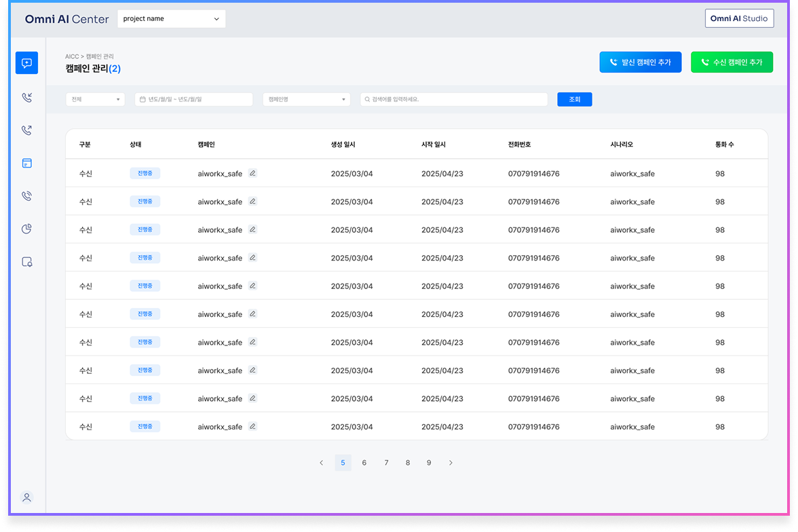This screenshot has height=532, width=798.
Task: Open the card list icon in sidebar
Action: (27, 164)
